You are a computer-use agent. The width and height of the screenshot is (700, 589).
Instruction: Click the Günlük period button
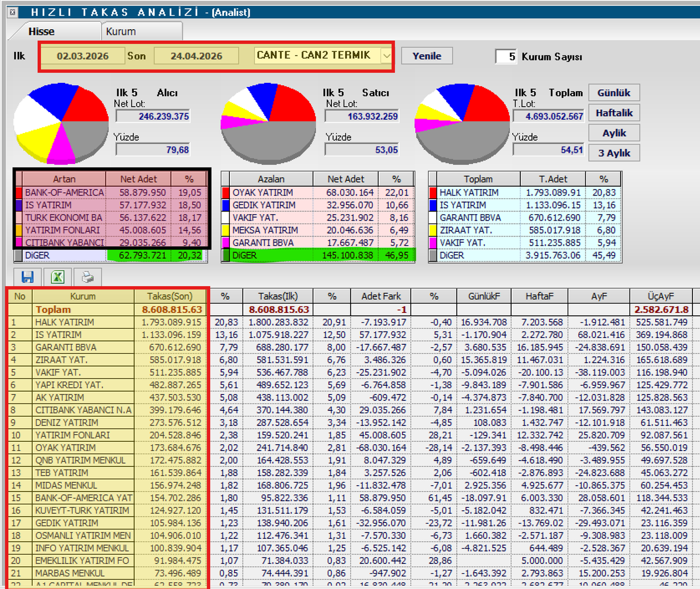[x=614, y=93]
